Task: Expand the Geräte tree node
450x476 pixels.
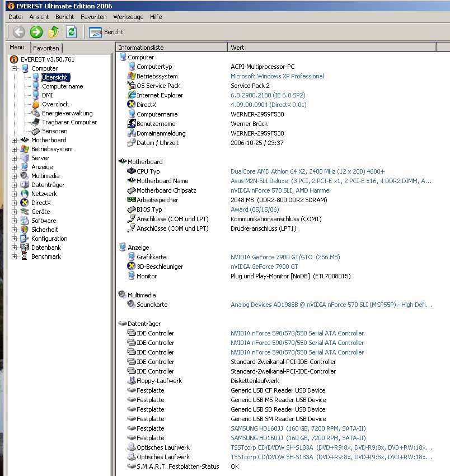Action: pyautogui.click(x=14, y=212)
